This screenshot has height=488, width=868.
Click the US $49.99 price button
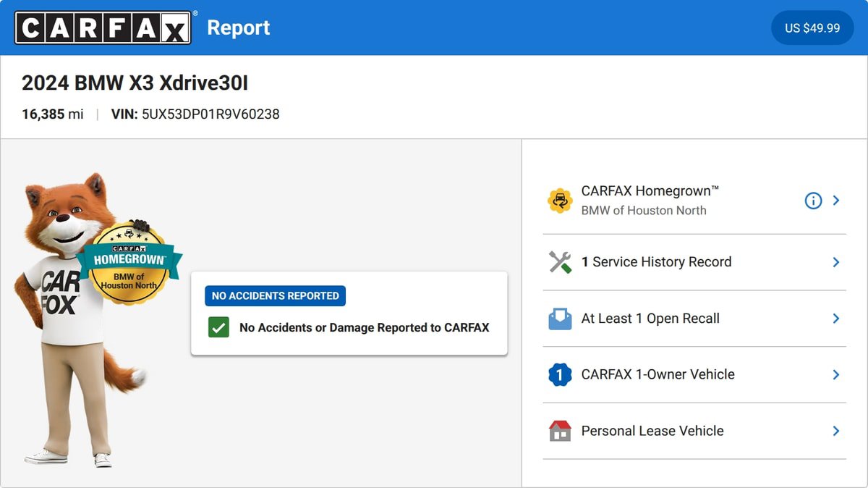click(x=812, y=28)
